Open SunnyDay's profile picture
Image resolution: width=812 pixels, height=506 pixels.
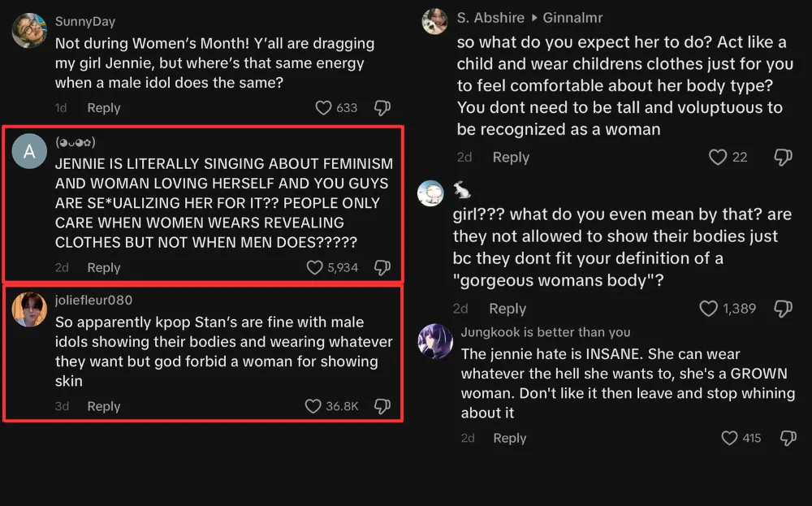point(29,30)
